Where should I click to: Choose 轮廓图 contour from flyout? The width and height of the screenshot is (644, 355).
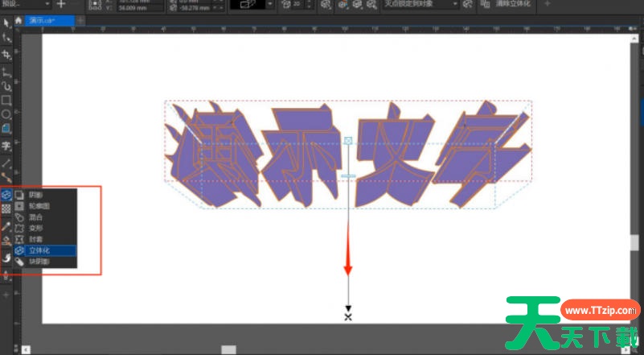click(x=45, y=206)
